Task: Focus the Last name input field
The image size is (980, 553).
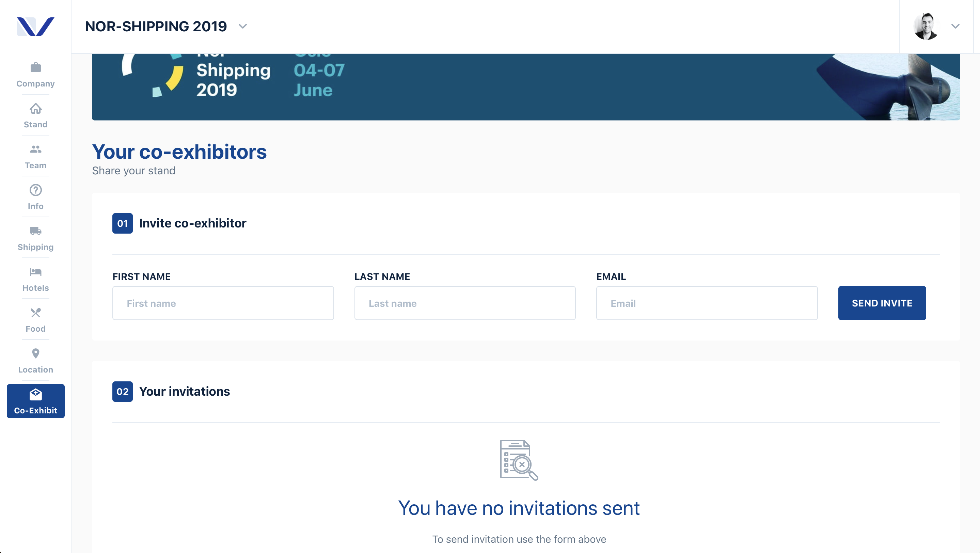Action: [465, 303]
